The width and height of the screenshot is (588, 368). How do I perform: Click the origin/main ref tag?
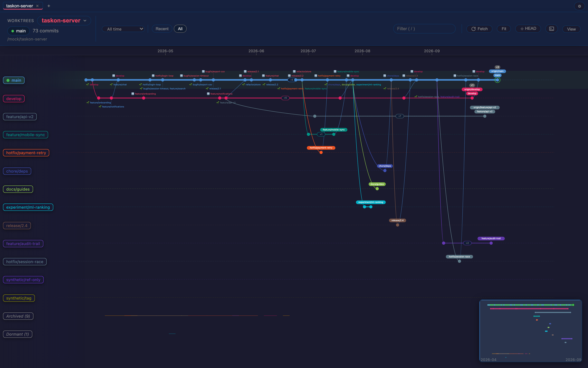point(497,71)
